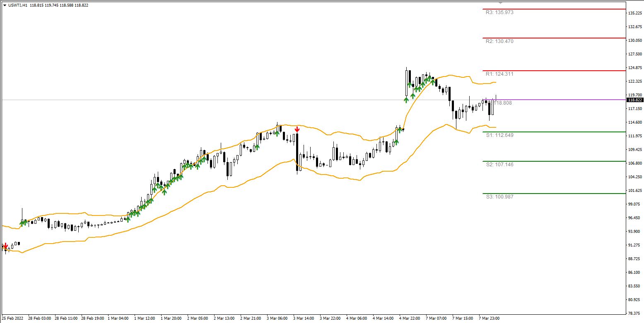The image size is (644, 323).
Task: Click 25 Feb 2022 on the time axis
Action: click(12, 318)
